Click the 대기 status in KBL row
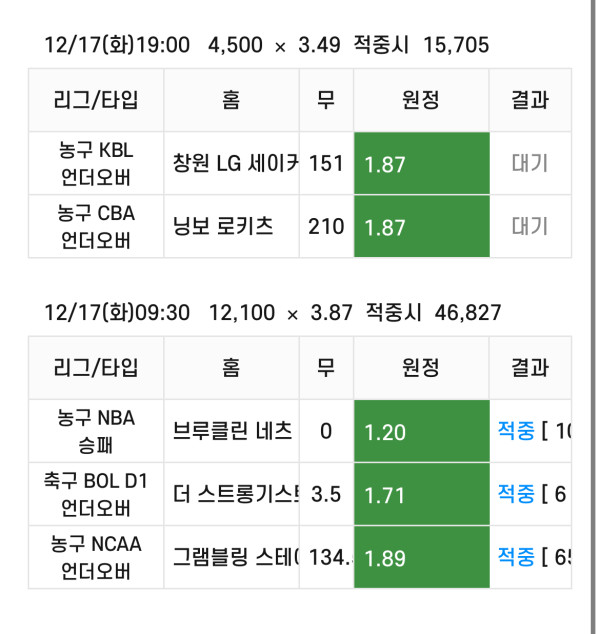This screenshot has height=634, width=600. (x=530, y=163)
